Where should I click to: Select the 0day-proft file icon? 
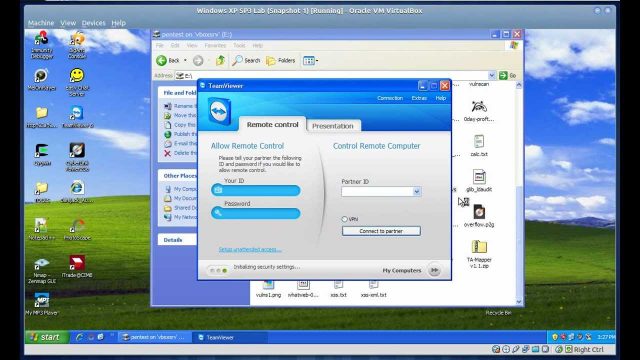click(479, 111)
